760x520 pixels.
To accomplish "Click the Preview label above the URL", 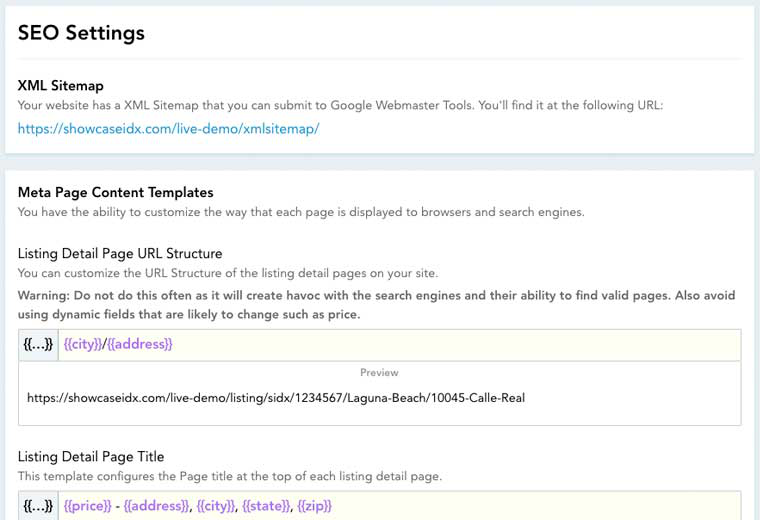I will click(379, 373).
